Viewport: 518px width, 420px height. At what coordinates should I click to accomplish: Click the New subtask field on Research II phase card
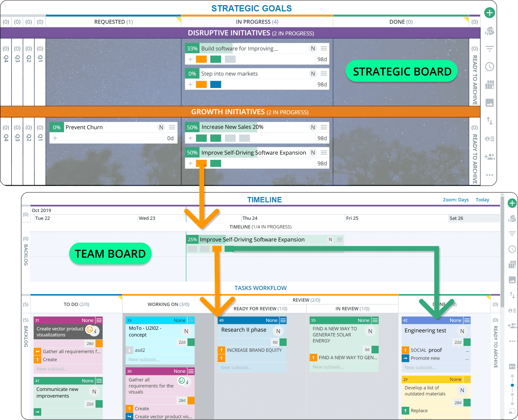tap(252, 367)
